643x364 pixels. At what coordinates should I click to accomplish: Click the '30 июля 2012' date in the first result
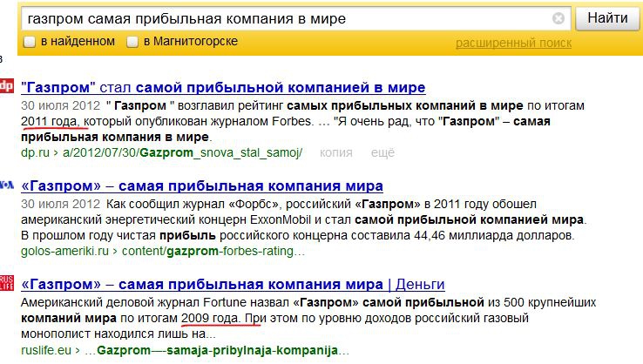click(60, 105)
